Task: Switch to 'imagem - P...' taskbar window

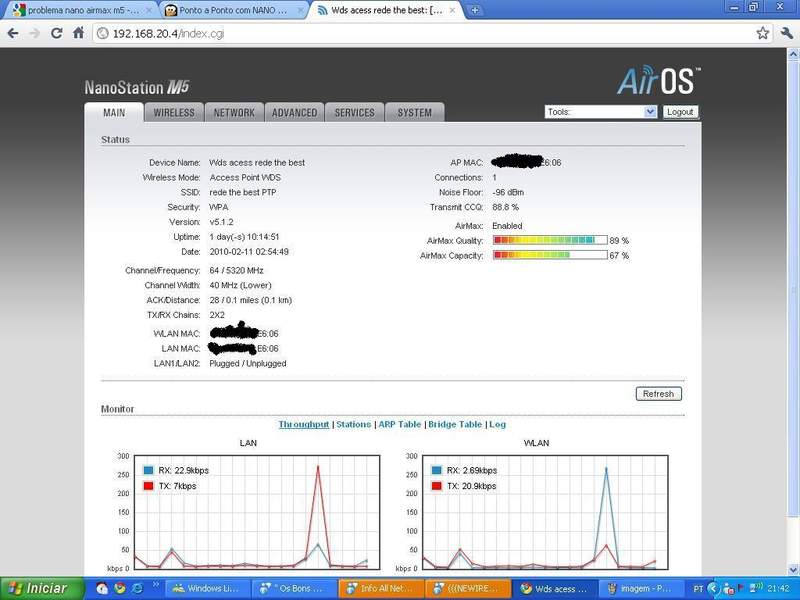Action: coord(640,589)
